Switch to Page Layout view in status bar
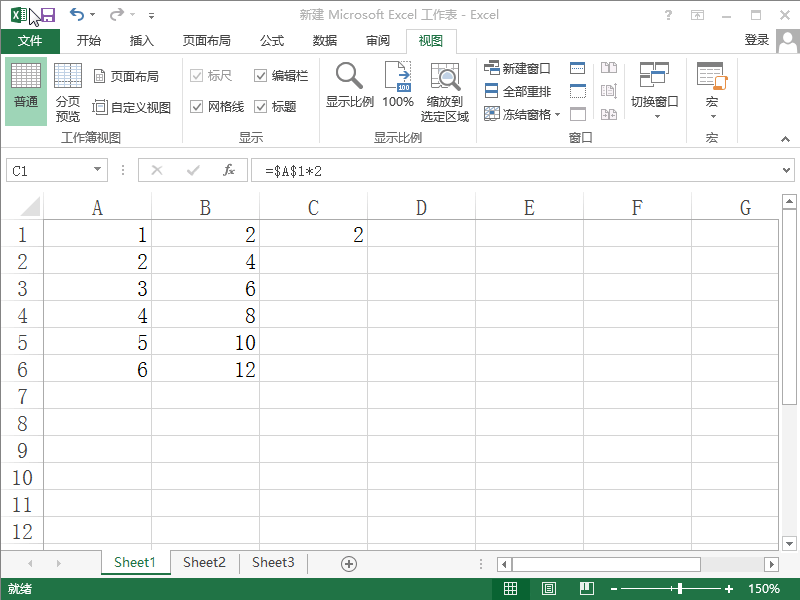Image resolution: width=800 pixels, height=600 pixels. click(549, 589)
